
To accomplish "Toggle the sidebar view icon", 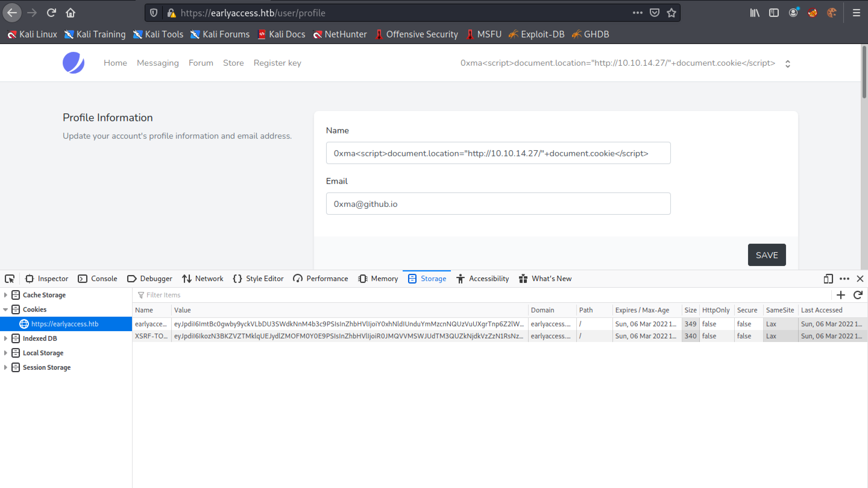I will coord(774,13).
